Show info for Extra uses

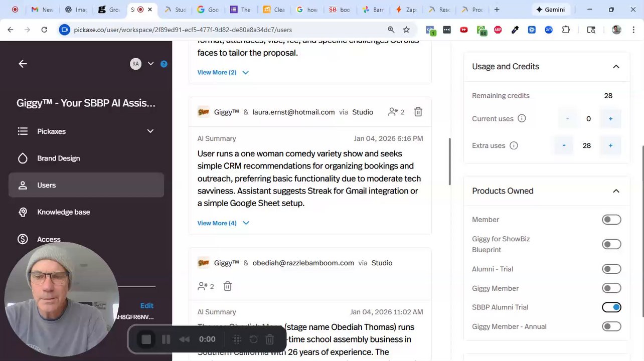(514, 145)
